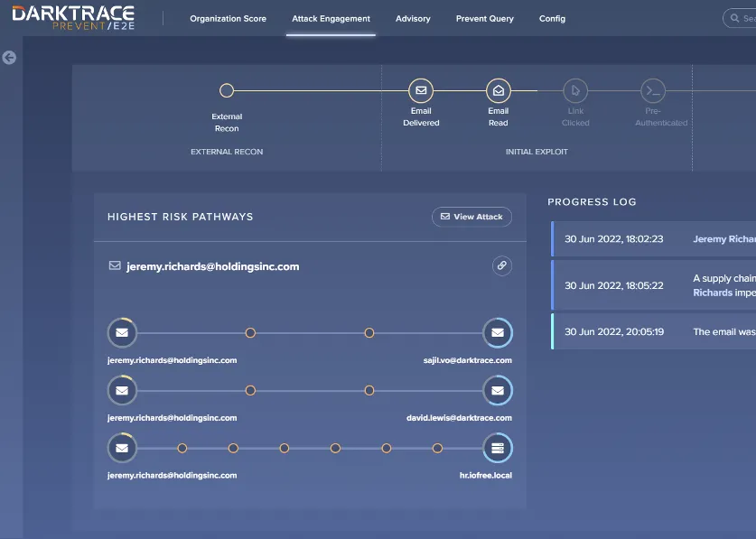756x539 pixels.
Task: Click envelope icon at sajil.vo@darktrace.com endpoint
Action: (x=498, y=332)
